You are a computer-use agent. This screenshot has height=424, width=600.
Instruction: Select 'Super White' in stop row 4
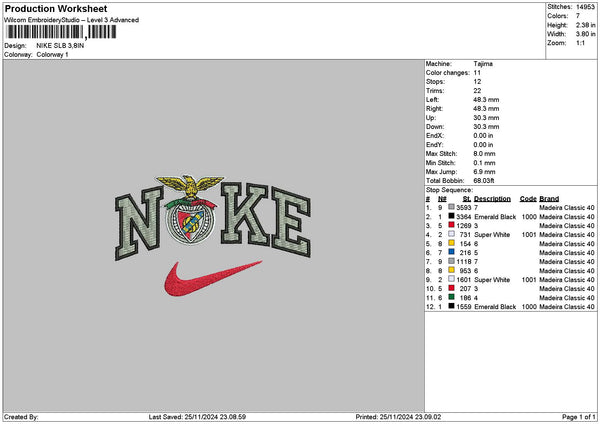pyautogui.click(x=492, y=235)
